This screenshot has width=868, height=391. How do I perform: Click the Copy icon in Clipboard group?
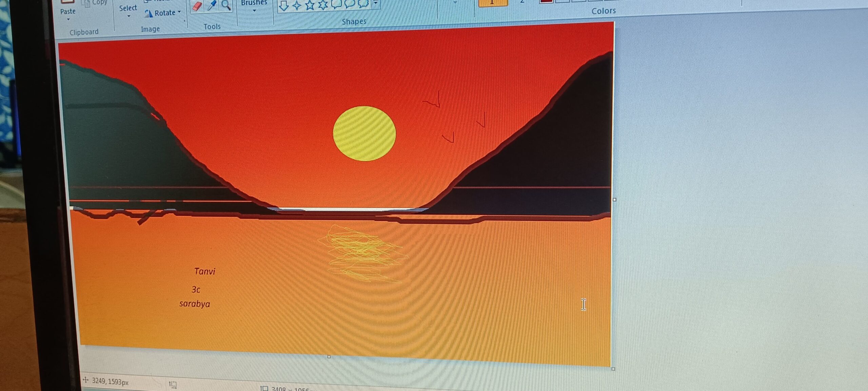pyautogui.click(x=86, y=3)
